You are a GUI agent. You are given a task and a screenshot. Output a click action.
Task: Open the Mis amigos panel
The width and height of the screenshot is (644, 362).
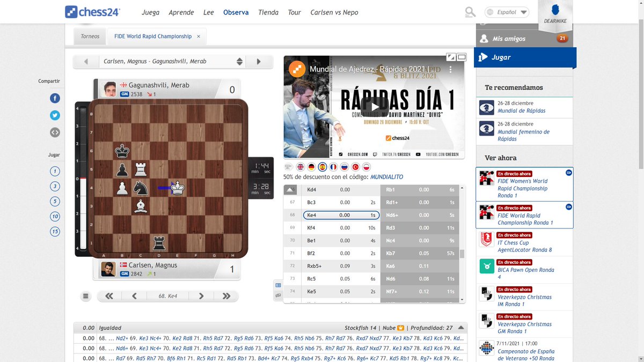point(524,39)
